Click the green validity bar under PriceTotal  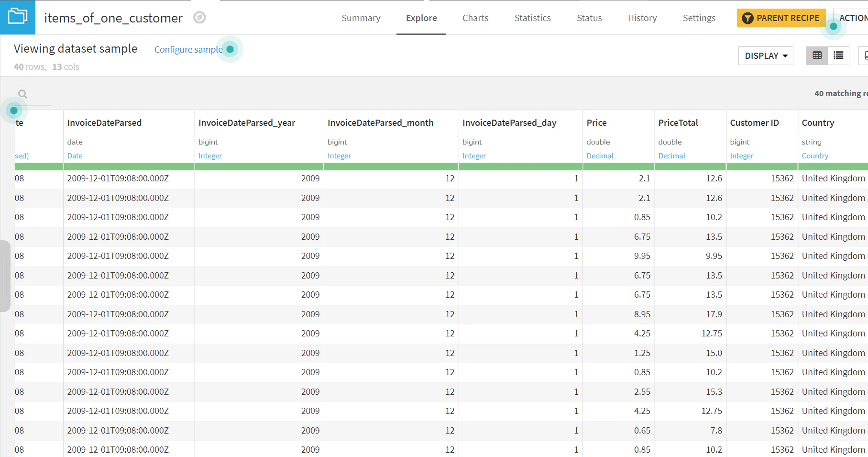690,167
